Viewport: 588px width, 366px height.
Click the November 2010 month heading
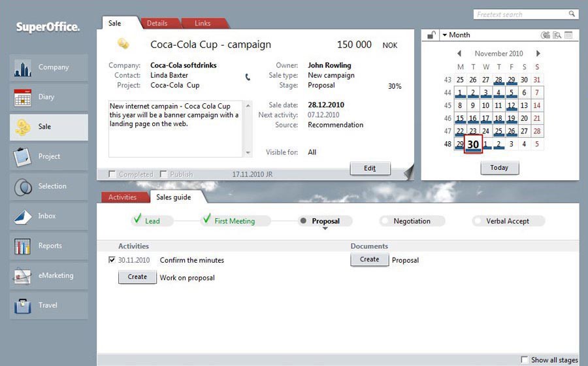pyautogui.click(x=498, y=54)
